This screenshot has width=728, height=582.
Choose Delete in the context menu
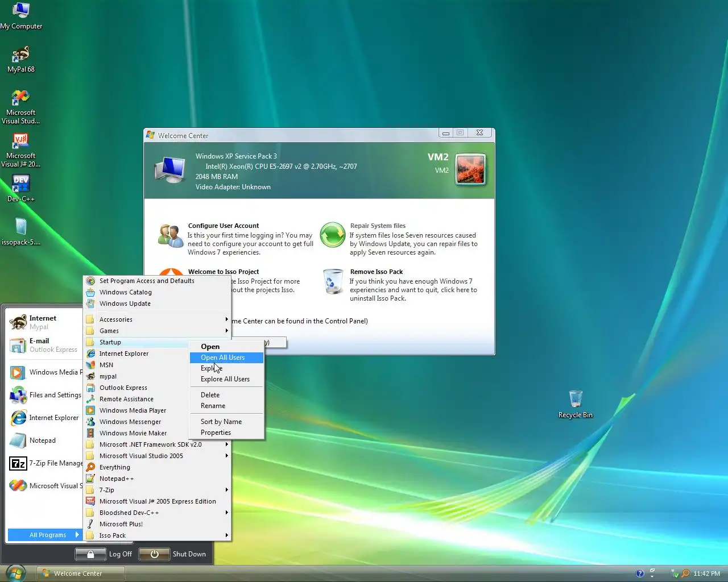[226, 395]
